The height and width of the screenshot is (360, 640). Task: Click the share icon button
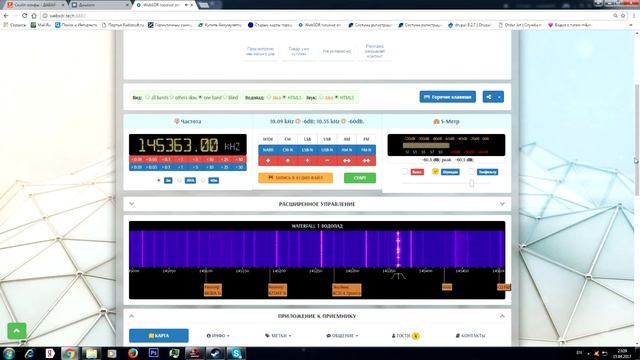[x=489, y=97]
